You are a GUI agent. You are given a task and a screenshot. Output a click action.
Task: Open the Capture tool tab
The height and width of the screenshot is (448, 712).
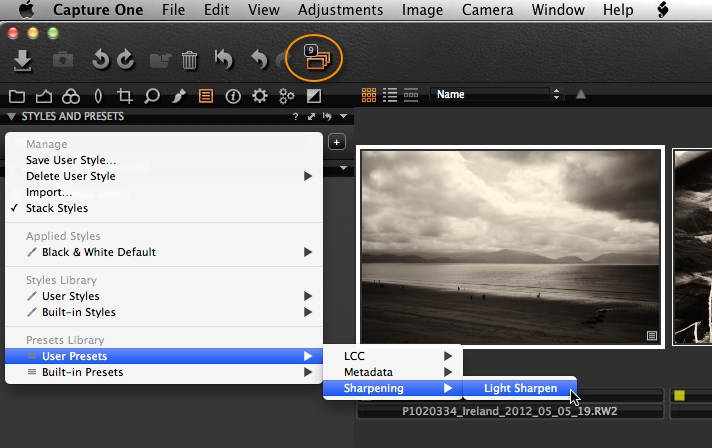[x=44, y=96]
